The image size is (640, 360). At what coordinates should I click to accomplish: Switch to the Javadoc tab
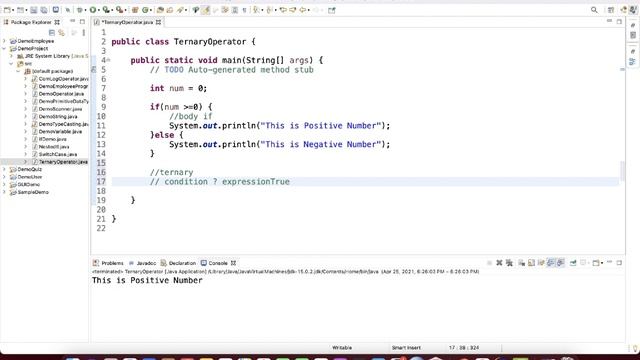point(142,263)
